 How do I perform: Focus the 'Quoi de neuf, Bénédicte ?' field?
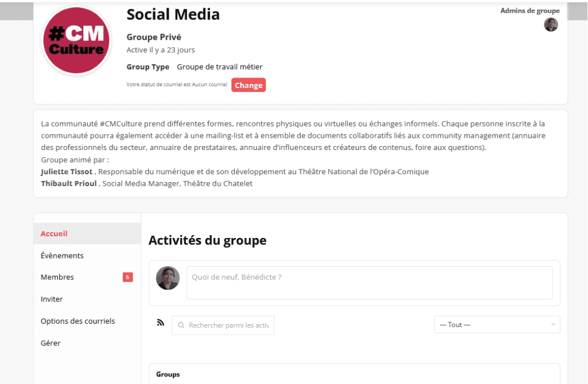point(369,283)
